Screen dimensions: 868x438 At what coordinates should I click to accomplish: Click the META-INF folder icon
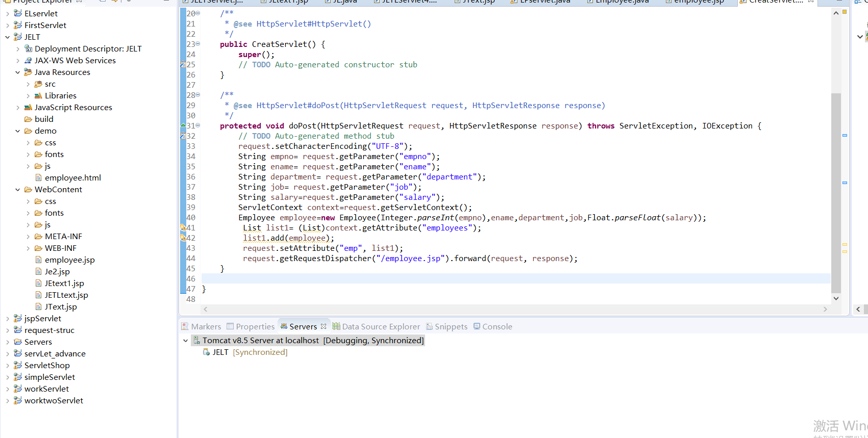pos(38,236)
